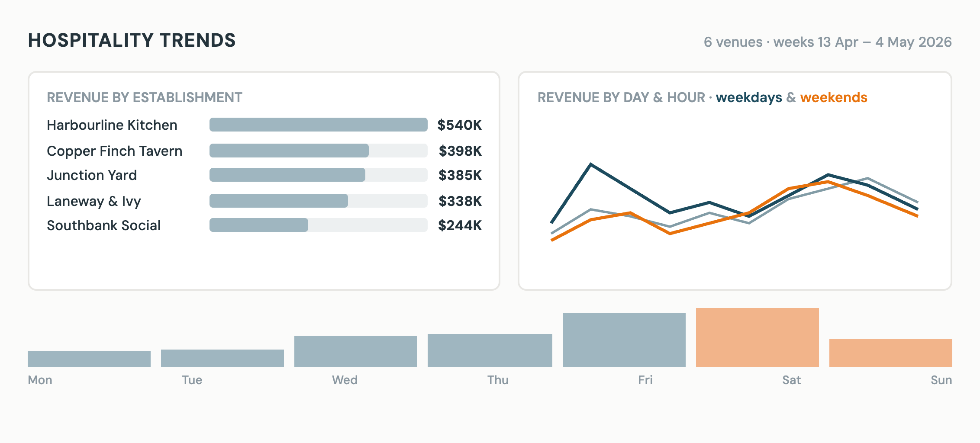Select the Southbank Social label
The height and width of the screenshot is (443, 980).
(x=104, y=225)
